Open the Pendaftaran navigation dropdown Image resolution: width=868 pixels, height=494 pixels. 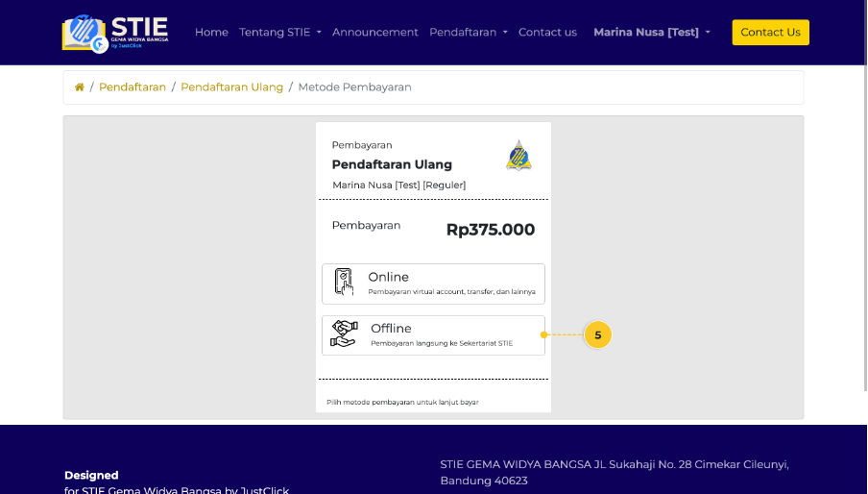click(x=469, y=33)
